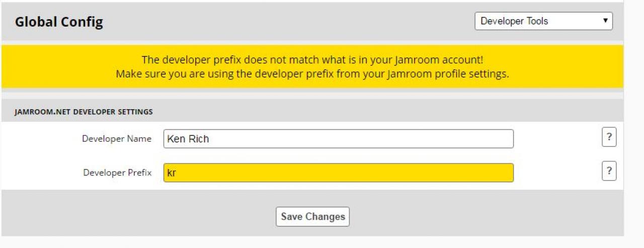644x248 pixels.
Task: Click the Global Config page heading
Action: [59, 22]
